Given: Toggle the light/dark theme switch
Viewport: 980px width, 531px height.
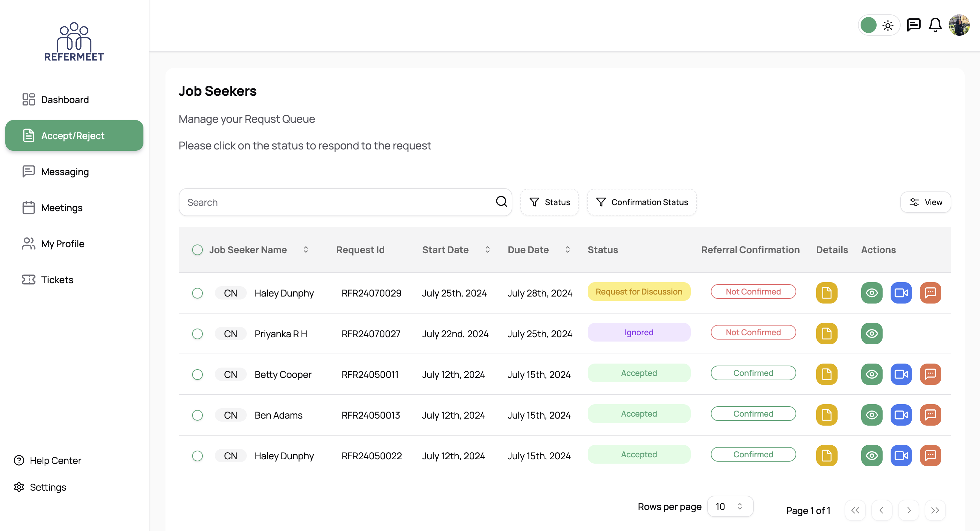Looking at the screenshot, I should coord(879,25).
